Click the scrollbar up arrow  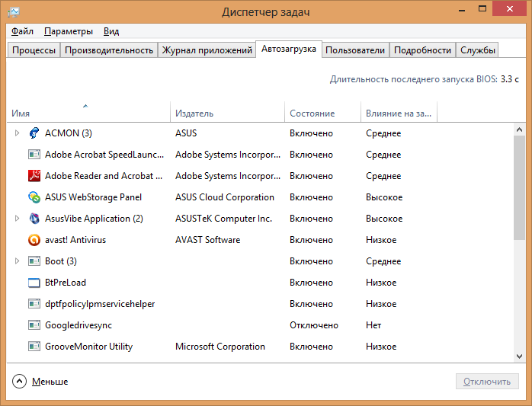(520, 129)
